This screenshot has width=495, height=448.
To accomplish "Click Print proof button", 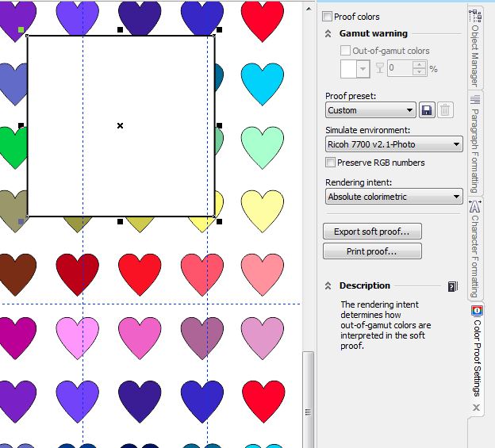I will click(372, 251).
